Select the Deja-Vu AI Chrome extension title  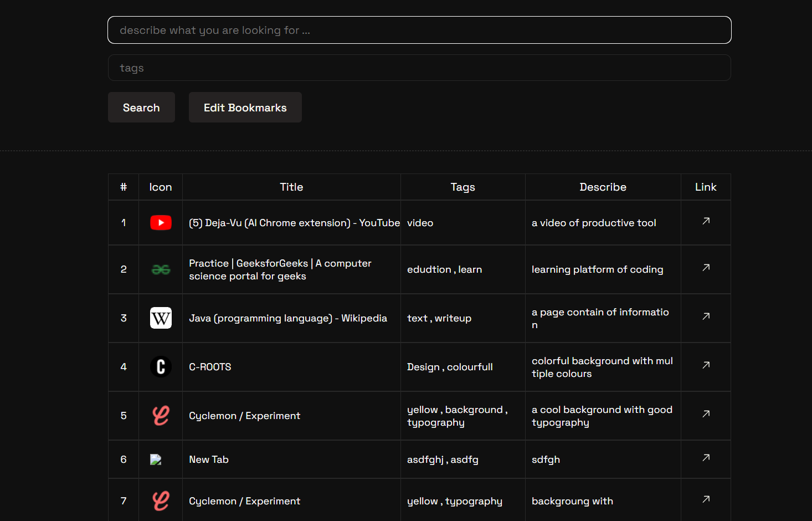coord(294,223)
